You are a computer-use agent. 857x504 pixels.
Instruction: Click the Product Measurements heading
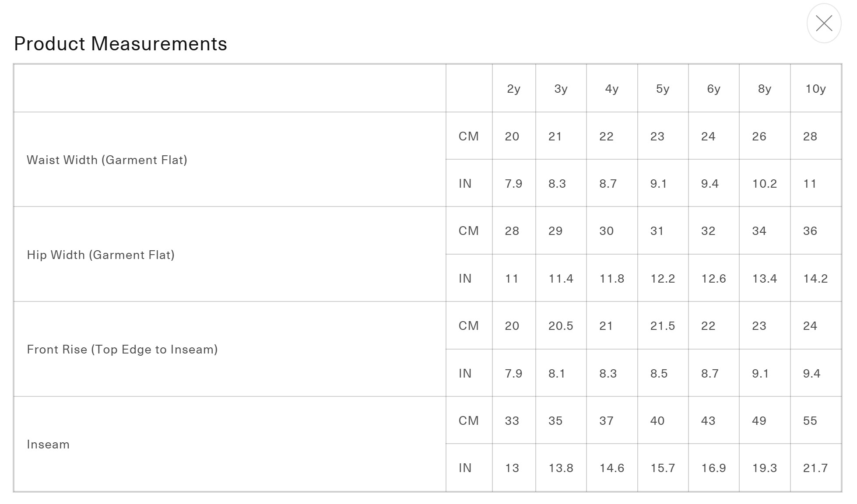coord(120,44)
